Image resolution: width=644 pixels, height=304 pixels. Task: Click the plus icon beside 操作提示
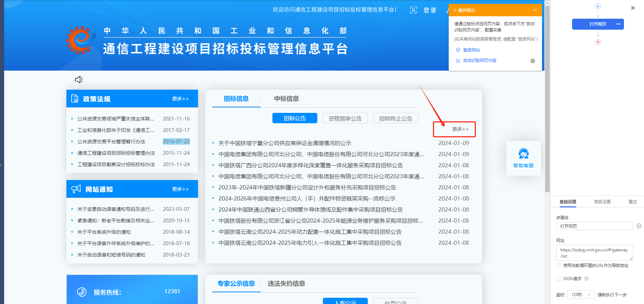[x=455, y=10]
